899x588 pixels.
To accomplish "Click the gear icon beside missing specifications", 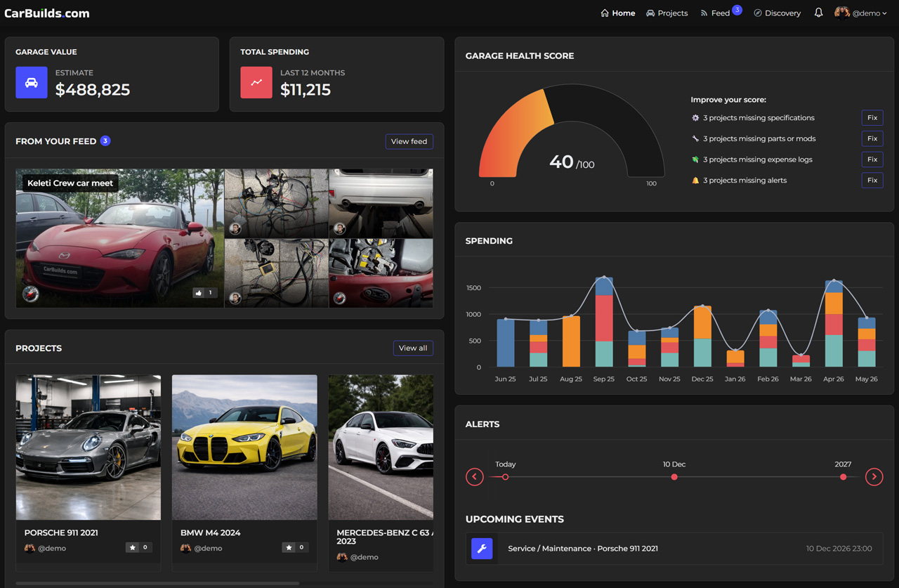I will [695, 118].
